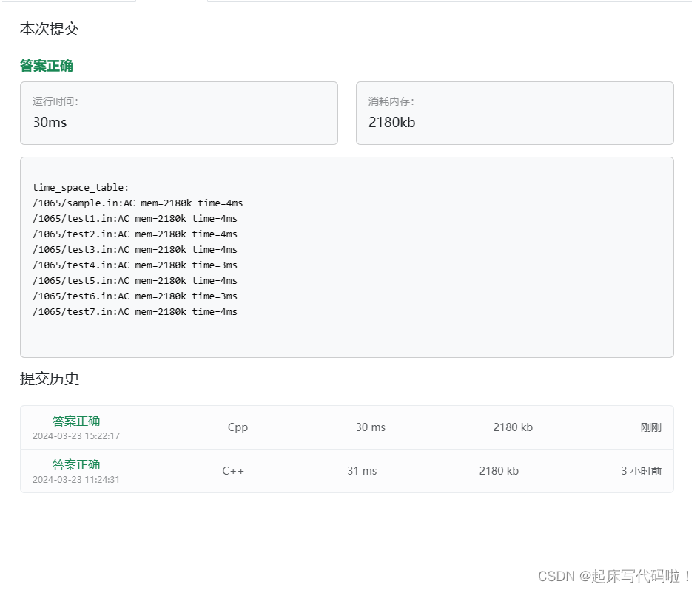This screenshot has width=700, height=590.
Task: Click the timestamp 2024-03-23 11:24:31
Action: point(76,480)
